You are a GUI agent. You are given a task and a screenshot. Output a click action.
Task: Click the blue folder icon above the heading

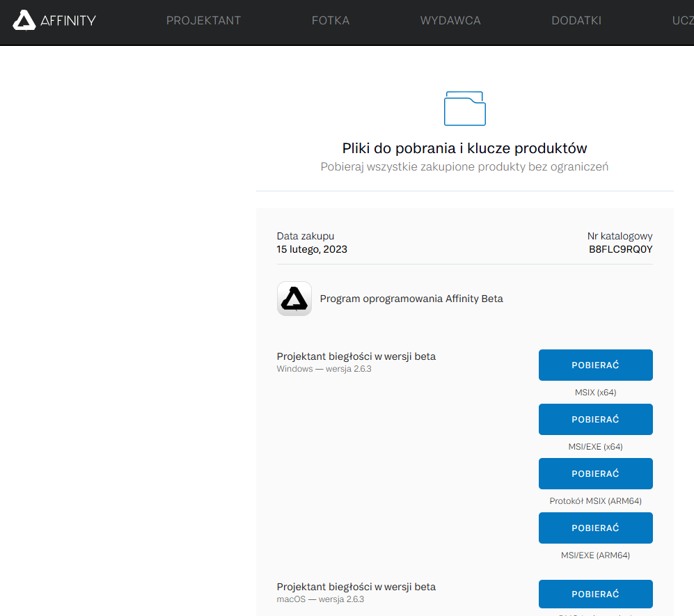(465, 109)
